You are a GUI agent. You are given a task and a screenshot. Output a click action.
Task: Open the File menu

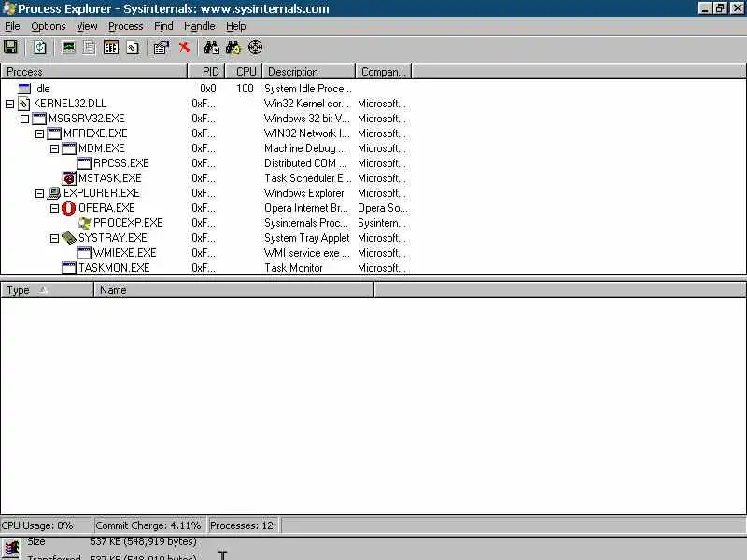[12, 26]
